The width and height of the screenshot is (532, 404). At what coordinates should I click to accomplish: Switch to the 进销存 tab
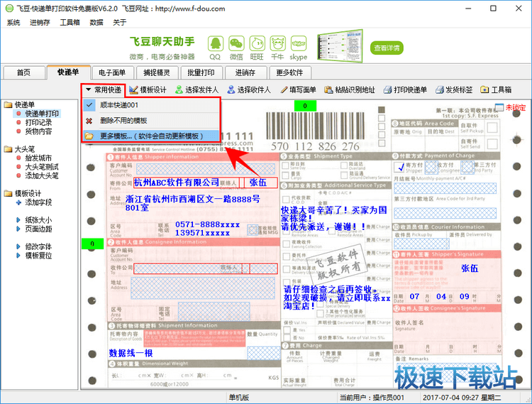[x=245, y=72]
